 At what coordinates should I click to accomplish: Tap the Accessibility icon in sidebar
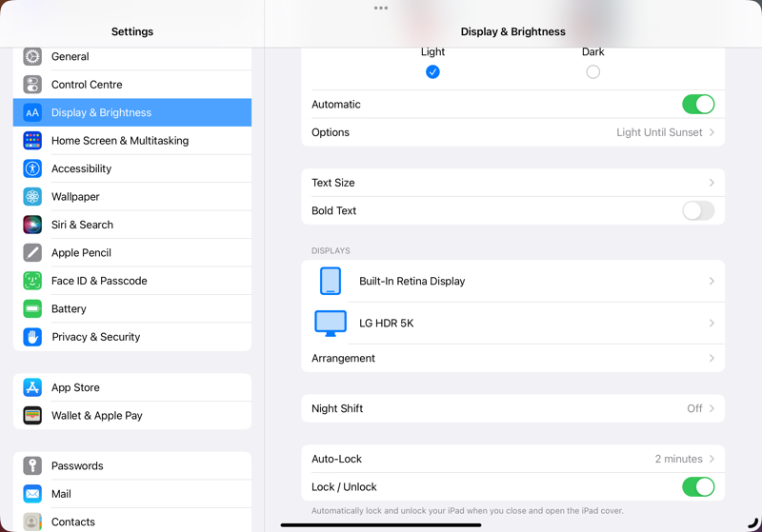(x=32, y=168)
